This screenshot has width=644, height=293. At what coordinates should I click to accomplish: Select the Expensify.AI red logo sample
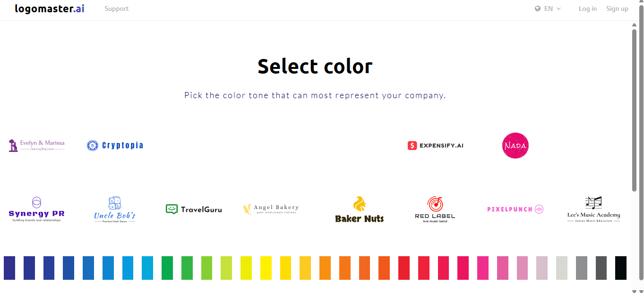435,145
